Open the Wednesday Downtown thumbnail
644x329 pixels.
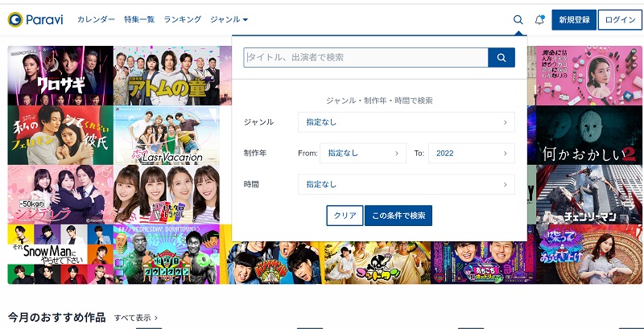pos(167,254)
